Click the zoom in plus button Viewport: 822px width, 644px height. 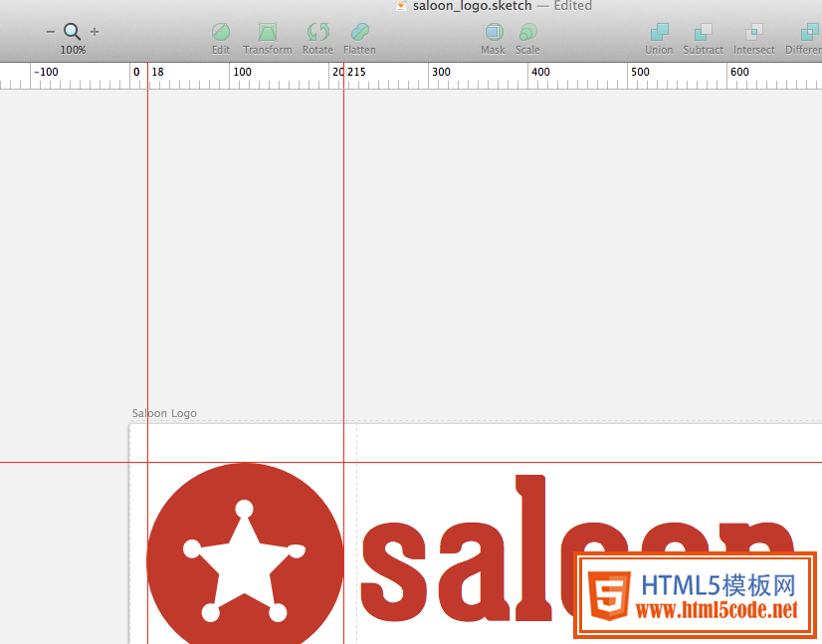(x=95, y=32)
